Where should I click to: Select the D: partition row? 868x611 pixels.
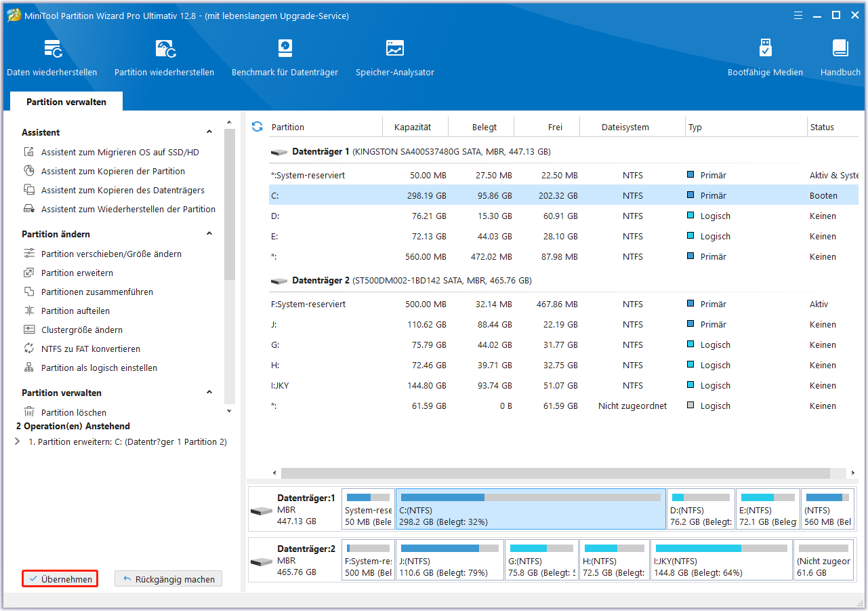tap(564, 216)
